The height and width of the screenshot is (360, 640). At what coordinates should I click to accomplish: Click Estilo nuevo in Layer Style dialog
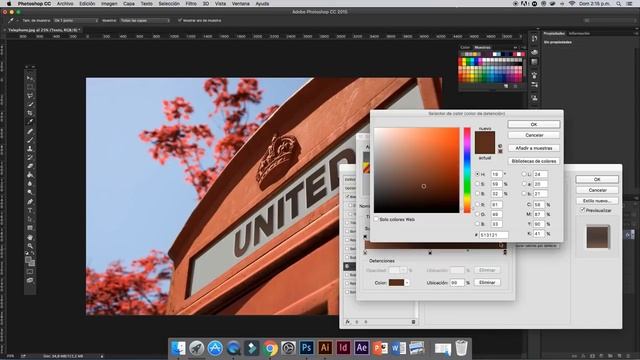(597, 201)
